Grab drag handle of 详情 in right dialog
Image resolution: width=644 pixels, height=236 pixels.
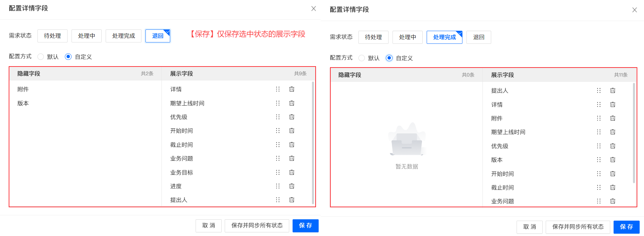coord(599,105)
